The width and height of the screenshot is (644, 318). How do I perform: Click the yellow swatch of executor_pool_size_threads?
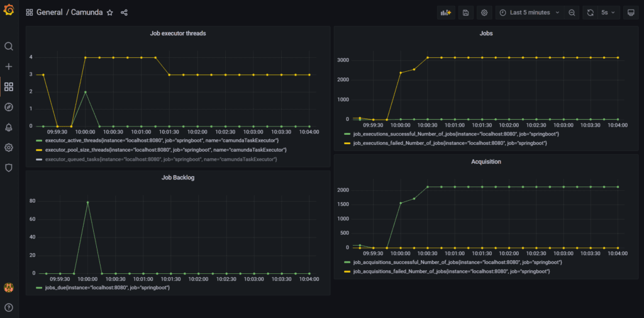pos(39,150)
